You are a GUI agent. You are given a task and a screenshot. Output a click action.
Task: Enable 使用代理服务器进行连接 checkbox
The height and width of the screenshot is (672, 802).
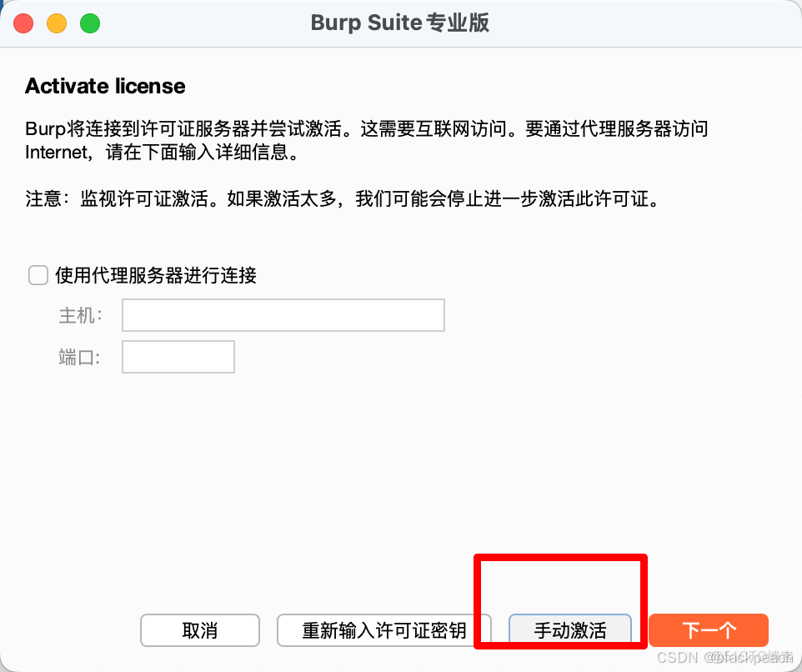[x=38, y=275]
